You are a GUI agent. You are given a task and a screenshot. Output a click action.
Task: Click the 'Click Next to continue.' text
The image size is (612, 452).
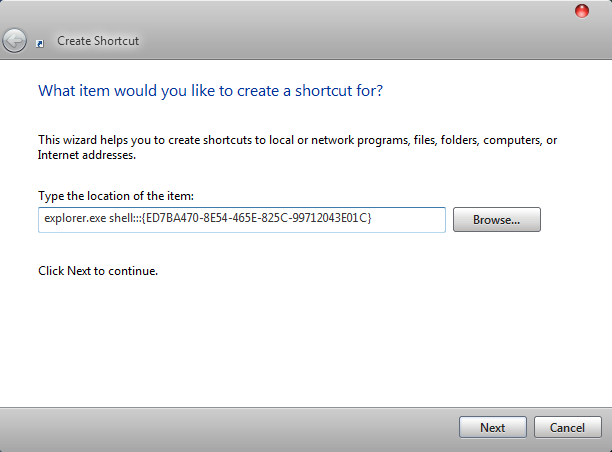tap(98, 271)
